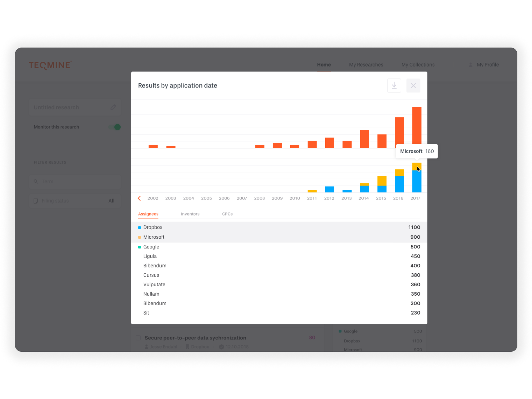This screenshot has height=399, width=532.
Task: Select the Cursus assignee row
Action: [x=279, y=275]
